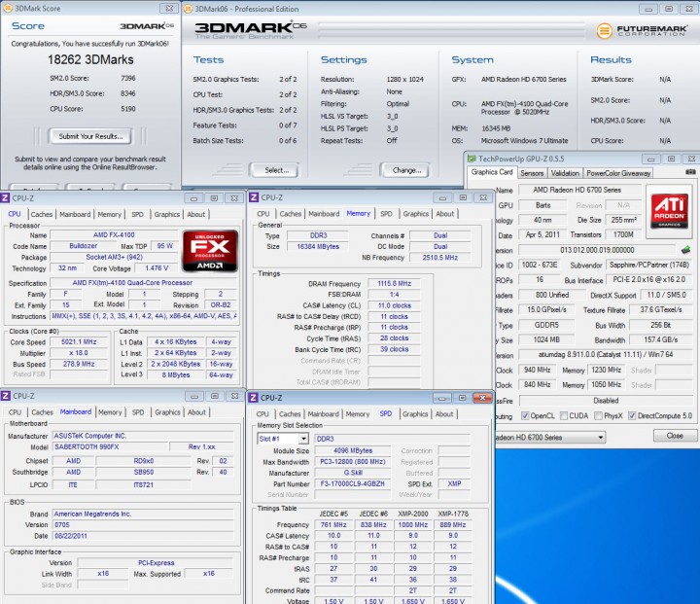Minimize the CPU-Z SPD window
Screen dimensions: 700x604
click(442, 398)
